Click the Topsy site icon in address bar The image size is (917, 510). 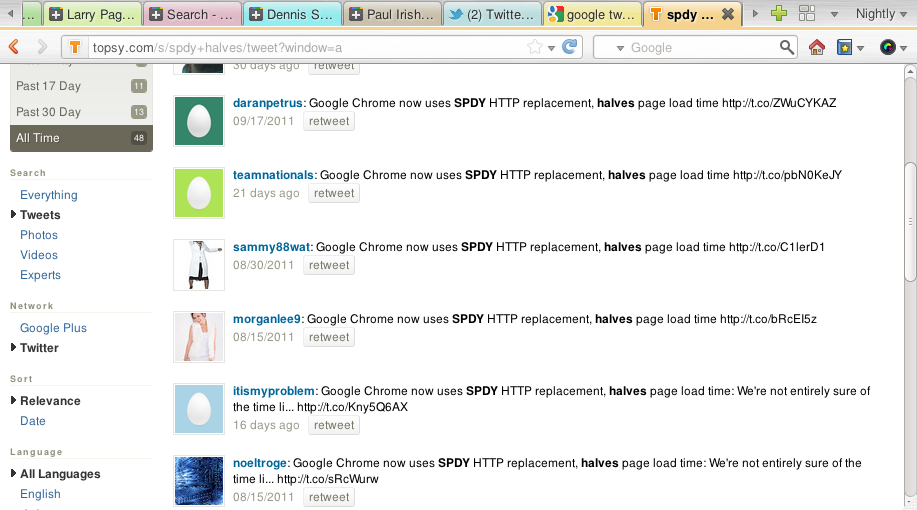[75, 47]
